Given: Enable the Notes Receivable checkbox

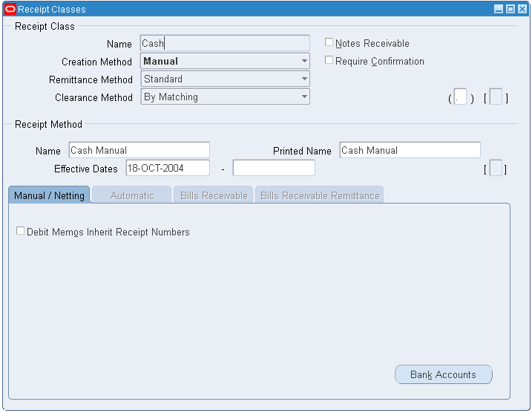Looking at the screenshot, I should [x=329, y=42].
